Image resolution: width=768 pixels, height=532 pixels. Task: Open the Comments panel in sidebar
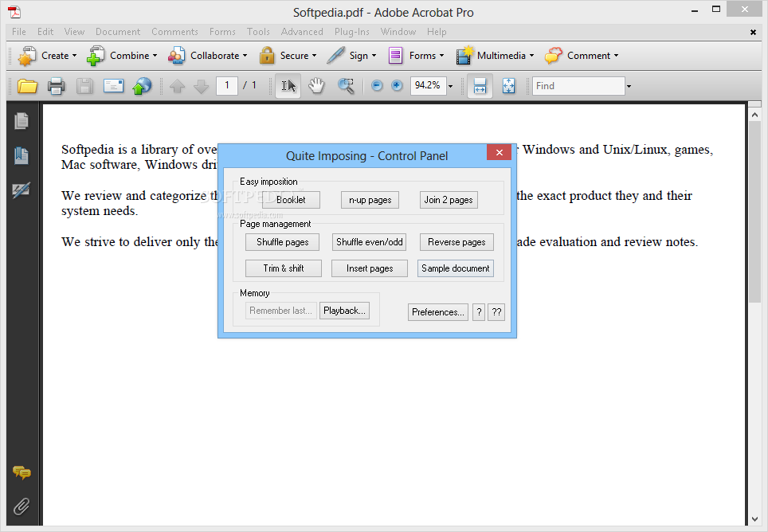tap(22, 472)
